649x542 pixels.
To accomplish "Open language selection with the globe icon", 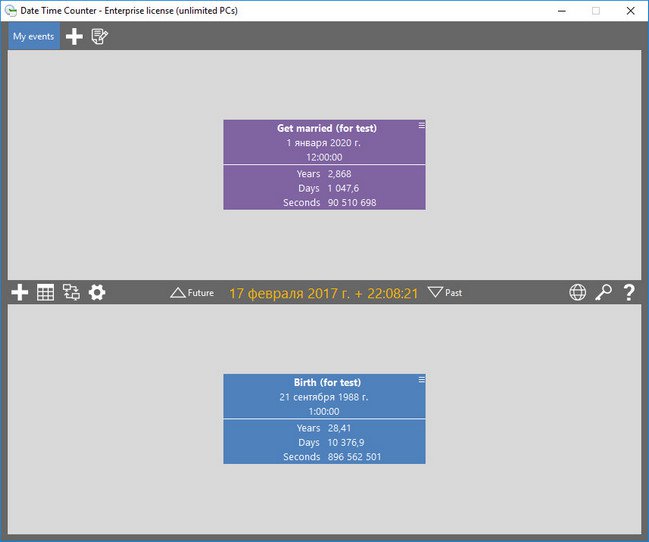I will 577,292.
